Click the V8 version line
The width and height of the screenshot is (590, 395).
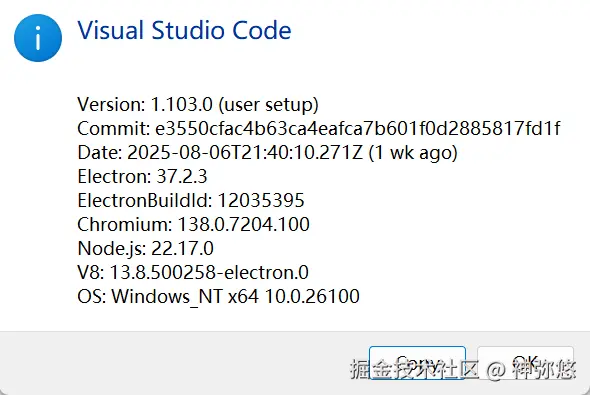click(193, 272)
